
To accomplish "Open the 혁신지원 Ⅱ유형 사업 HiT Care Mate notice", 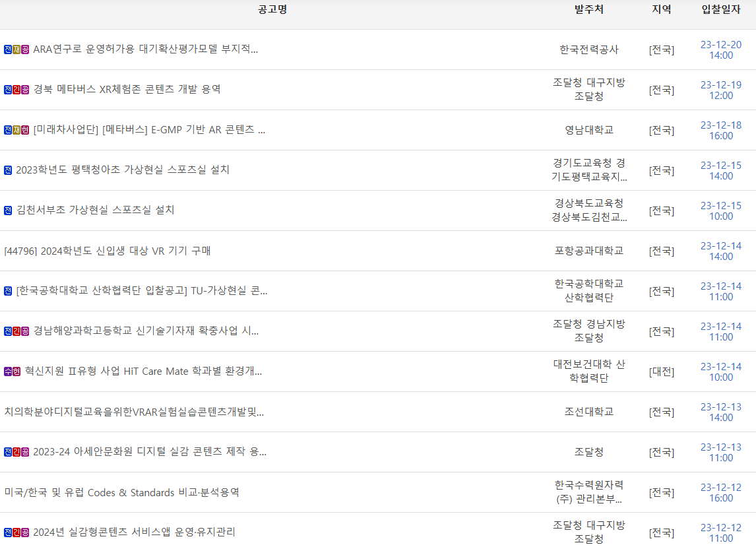I will tap(143, 371).
